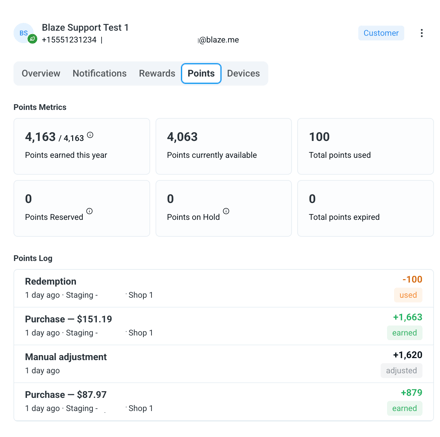Open the Purchase — $87.97 log entry
This screenshot has height=437, width=440.
click(223, 401)
